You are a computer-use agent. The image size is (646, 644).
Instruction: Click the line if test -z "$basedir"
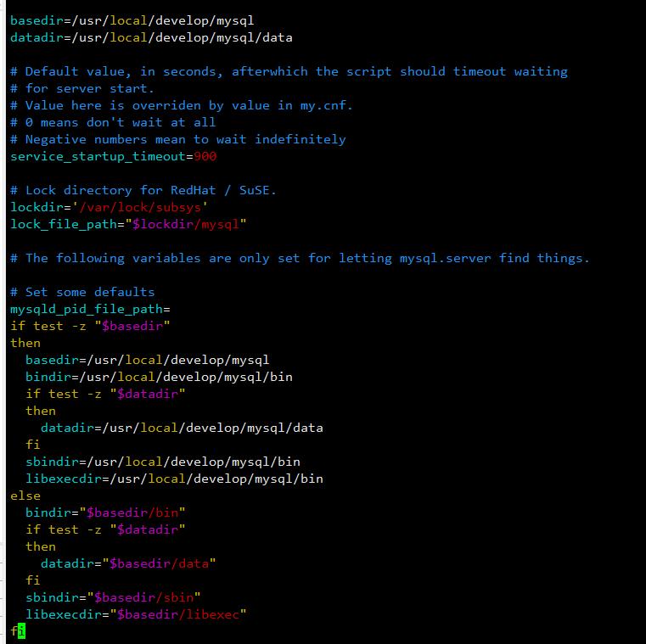[90, 326]
